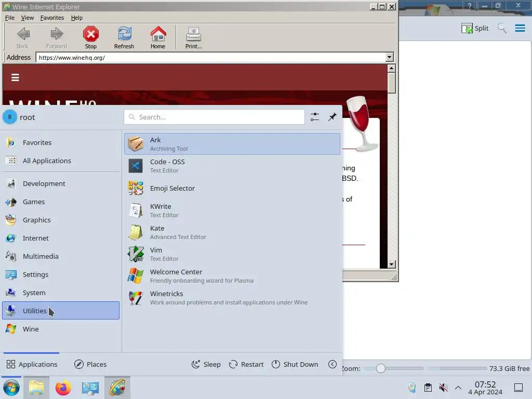The height and width of the screenshot is (399, 532).
Task: Configure launcher via sliders icon
Action: [x=315, y=117]
